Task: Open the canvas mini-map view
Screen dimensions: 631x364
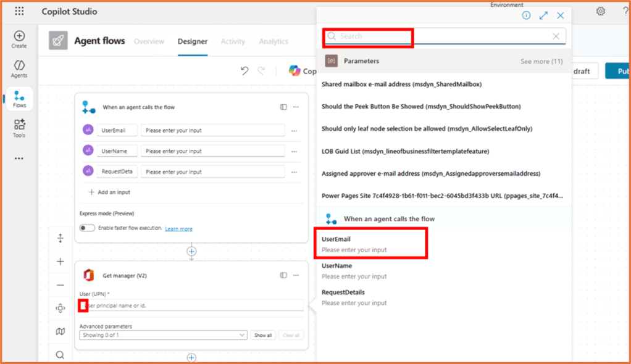Action: pyautogui.click(x=60, y=331)
